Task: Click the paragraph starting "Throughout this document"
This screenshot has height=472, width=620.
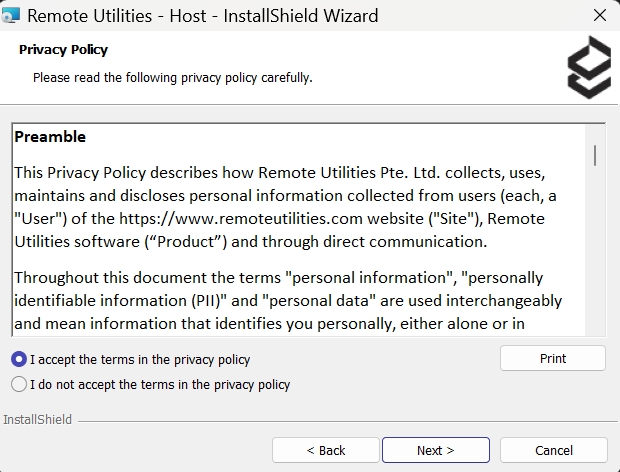Action: click(x=288, y=301)
